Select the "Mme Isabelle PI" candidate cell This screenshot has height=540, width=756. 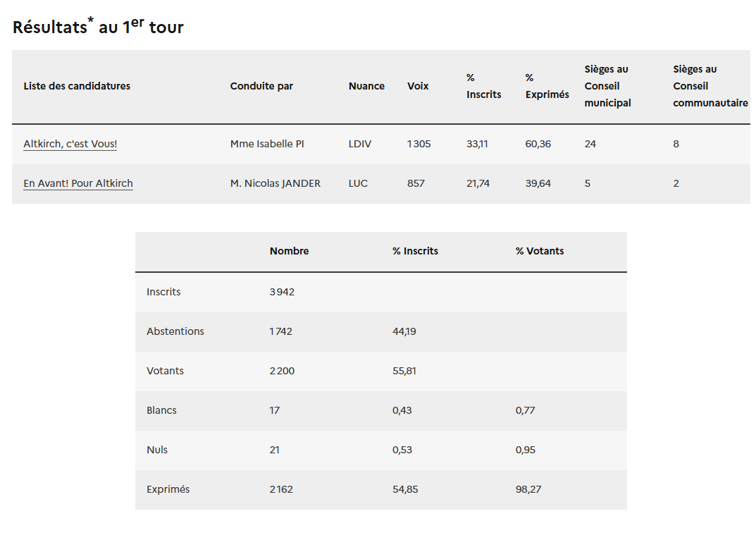(x=267, y=144)
